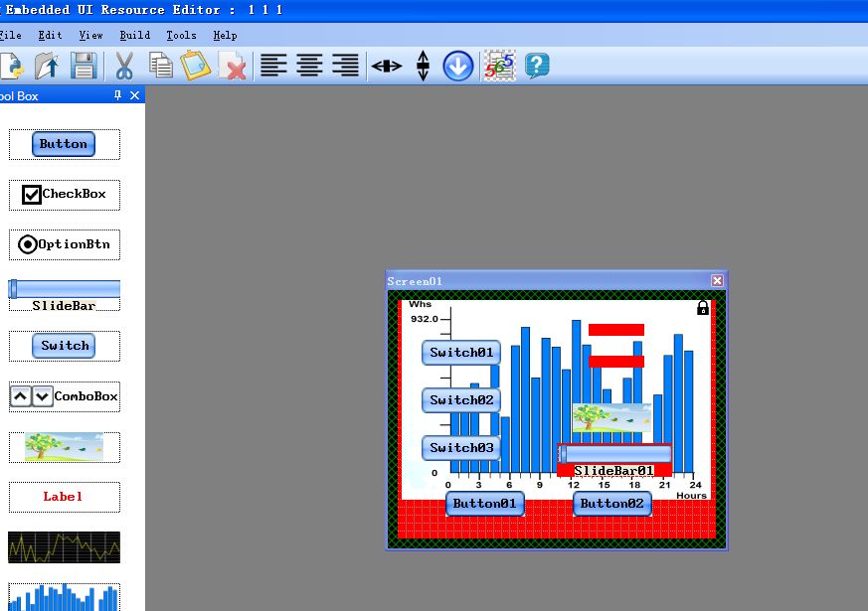Click Button02 on Screen01
The height and width of the screenshot is (611, 868).
612,504
